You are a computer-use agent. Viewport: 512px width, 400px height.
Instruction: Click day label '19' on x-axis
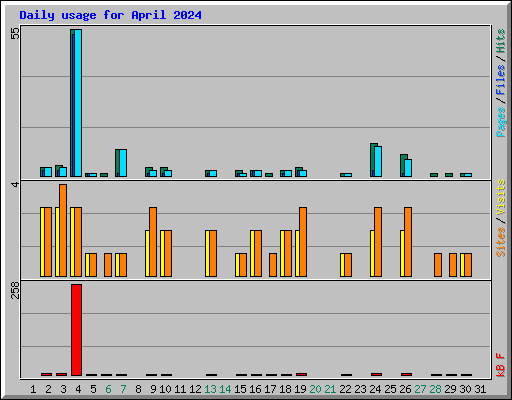(x=300, y=389)
